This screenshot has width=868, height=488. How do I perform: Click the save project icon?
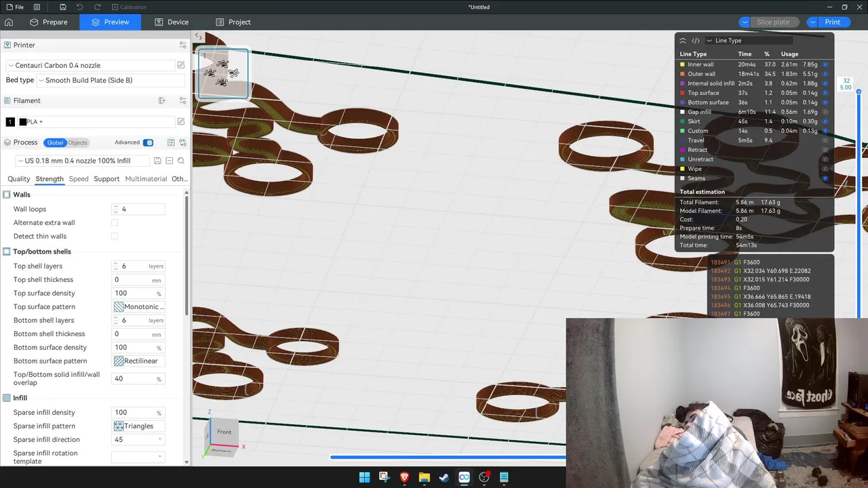click(x=62, y=7)
